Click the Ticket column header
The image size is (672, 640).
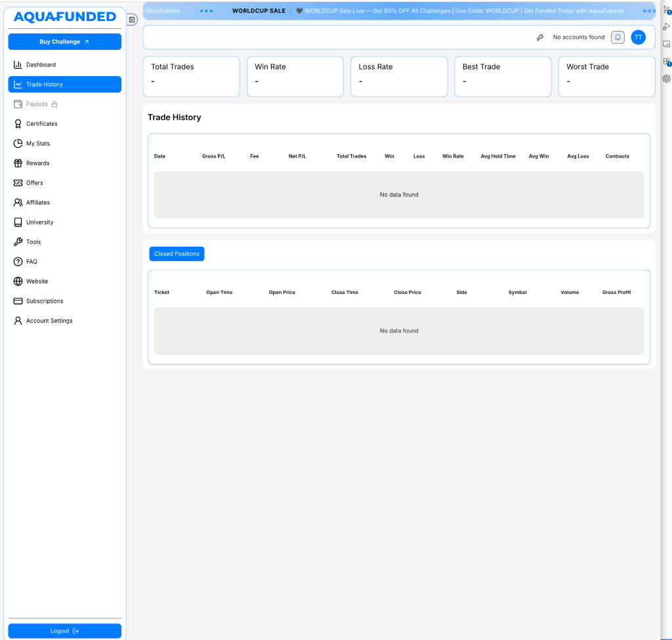pyautogui.click(x=161, y=292)
